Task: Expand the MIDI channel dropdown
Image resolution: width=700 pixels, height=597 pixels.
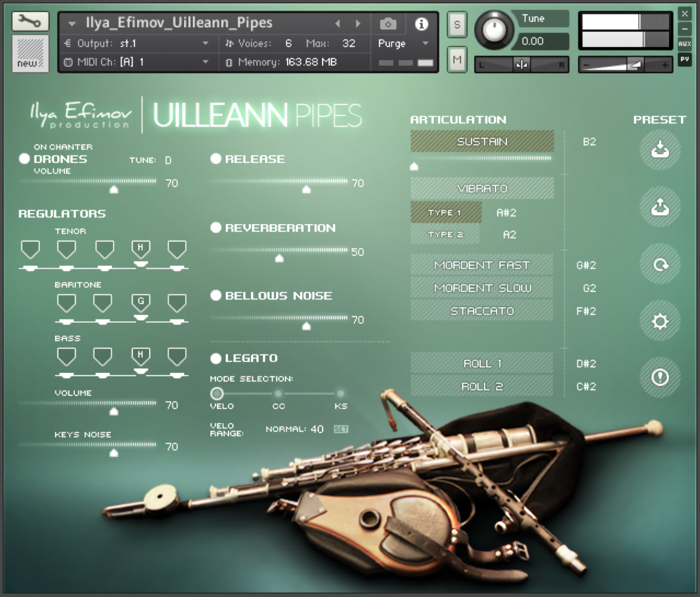Action: (205, 62)
